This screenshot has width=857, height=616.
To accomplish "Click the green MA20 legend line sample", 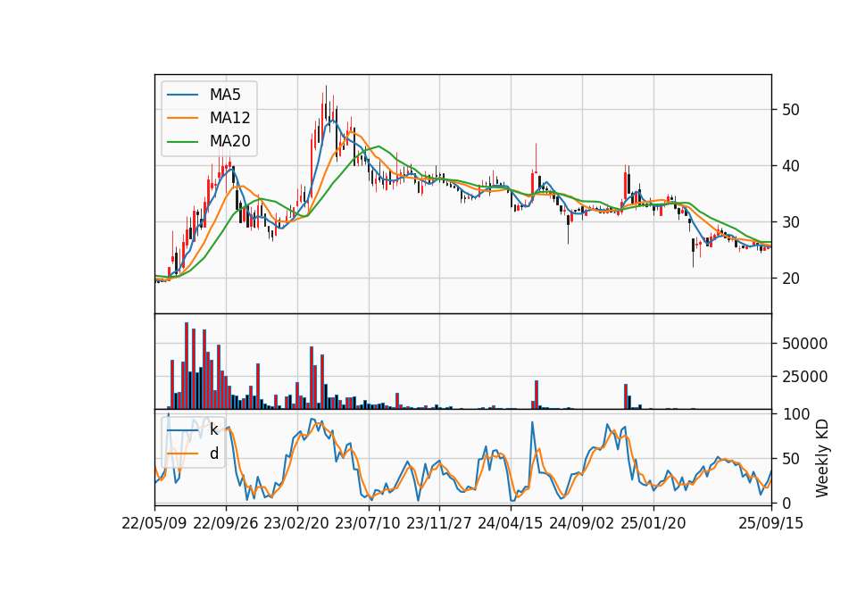I will click(x=182, y=141).
